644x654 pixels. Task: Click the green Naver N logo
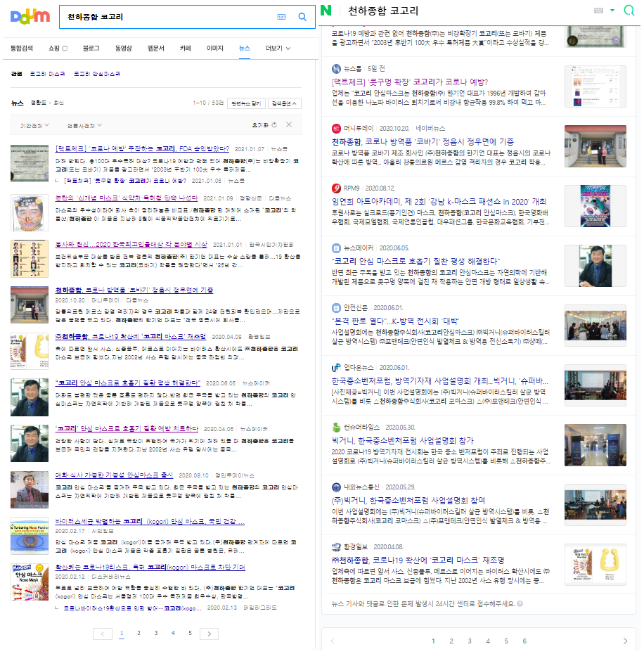pos(326,10)
